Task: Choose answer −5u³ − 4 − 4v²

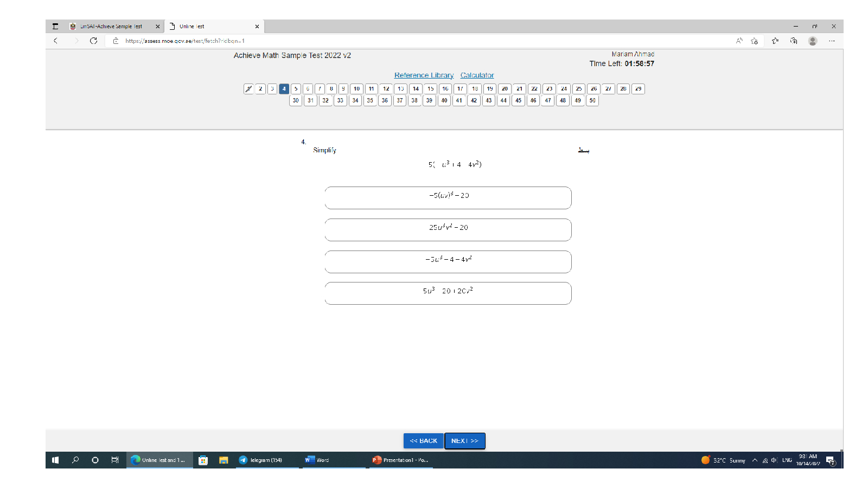Action: (448, 262)
